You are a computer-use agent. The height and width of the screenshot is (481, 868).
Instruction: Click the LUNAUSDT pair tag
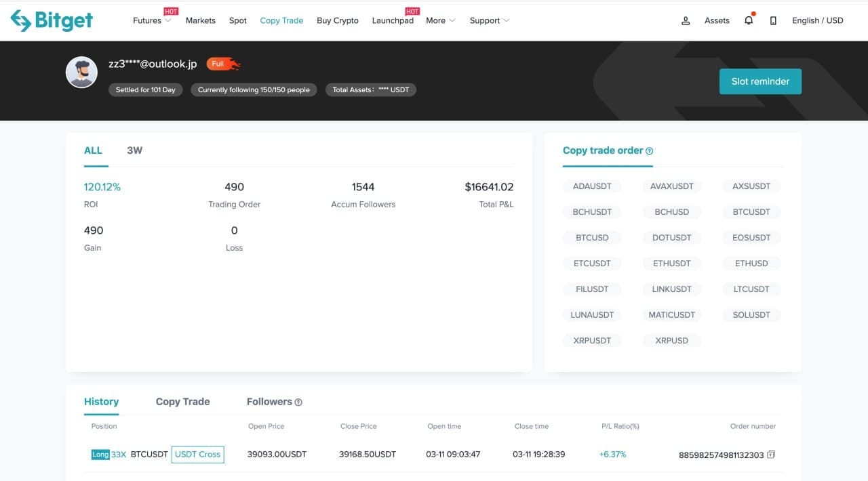[592, 315]
